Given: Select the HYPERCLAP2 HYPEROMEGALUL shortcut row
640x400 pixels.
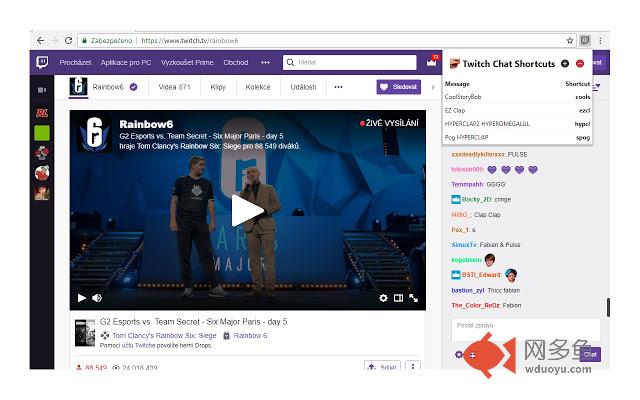Looking at the screenshot, I should 517,124.
